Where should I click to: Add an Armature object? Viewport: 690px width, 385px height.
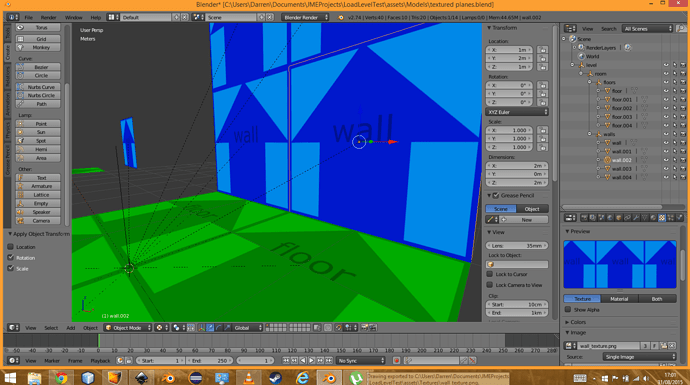coord(38,186)
